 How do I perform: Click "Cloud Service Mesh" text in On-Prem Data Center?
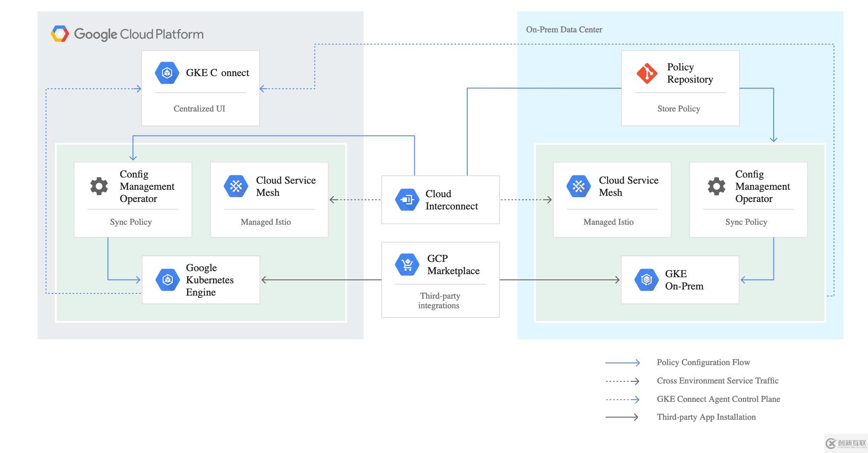tap(628, 186)
